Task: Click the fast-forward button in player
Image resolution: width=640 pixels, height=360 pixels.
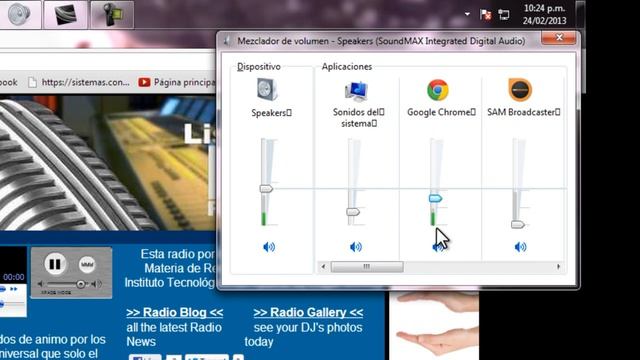Action: (13, 289)
